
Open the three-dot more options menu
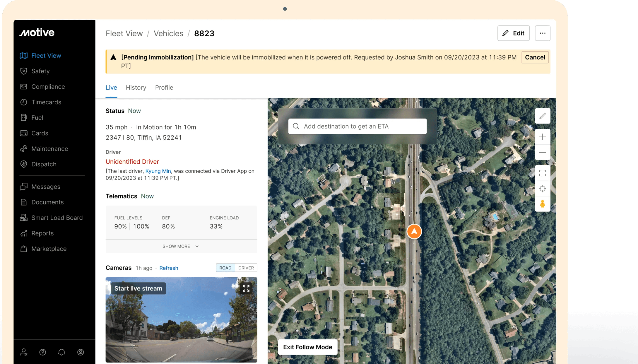pyautogui.click(x=542, y=33)
